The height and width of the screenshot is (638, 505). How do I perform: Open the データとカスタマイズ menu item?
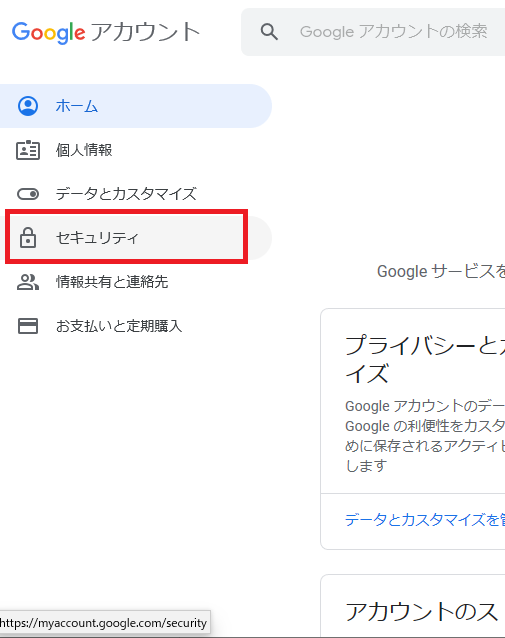point(136,194)
